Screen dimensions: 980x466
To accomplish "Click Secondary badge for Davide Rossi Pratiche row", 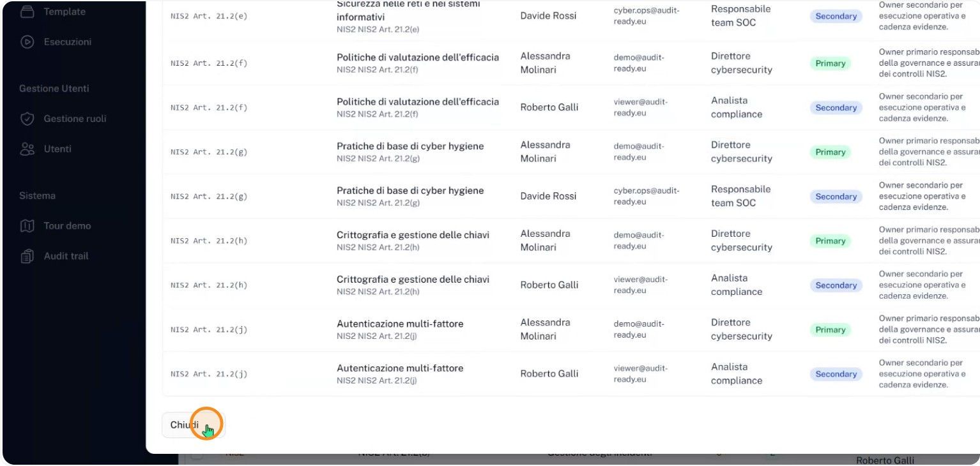I will pyautogui.click(x=836, y=197).
